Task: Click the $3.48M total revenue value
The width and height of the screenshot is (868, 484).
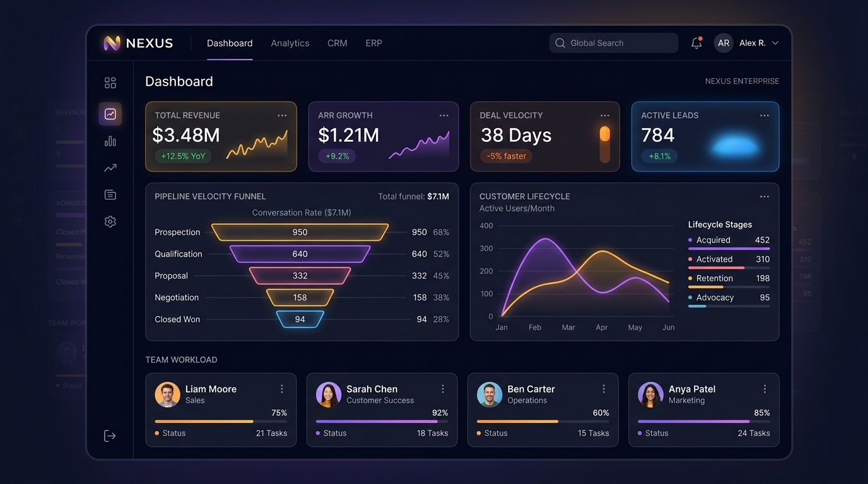Action: pyautogui.click(x=186, y=135)
